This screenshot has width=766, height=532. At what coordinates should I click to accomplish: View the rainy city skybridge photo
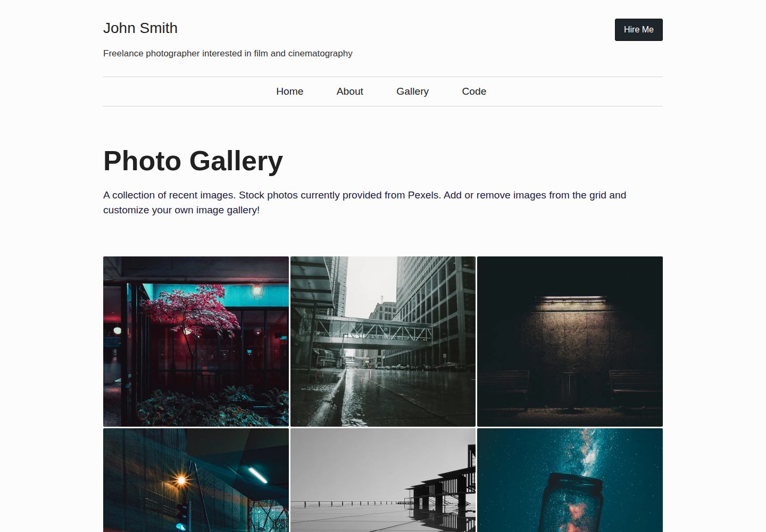click(x=383, y=342)
